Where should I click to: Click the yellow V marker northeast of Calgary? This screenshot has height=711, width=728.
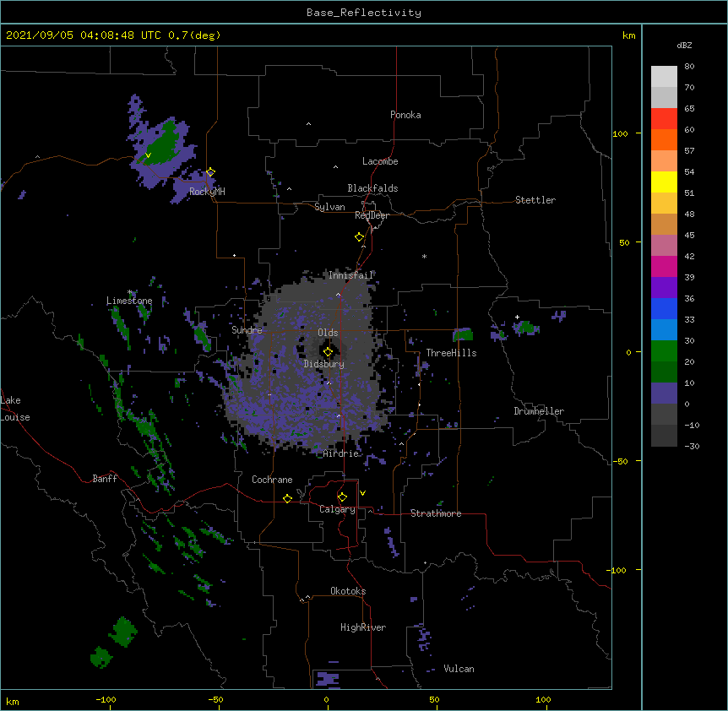tap(362, 493)
